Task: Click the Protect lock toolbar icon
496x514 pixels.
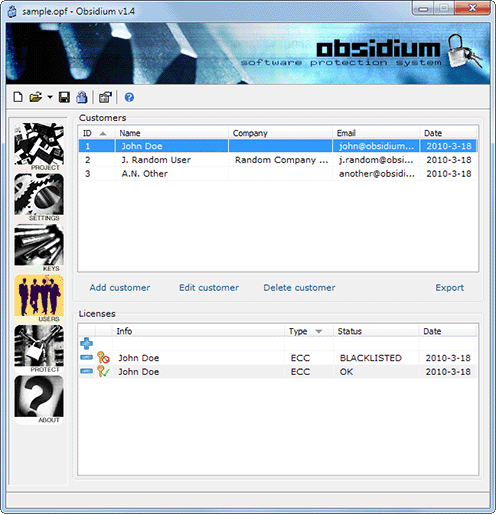Action: (x=82, y=97)
